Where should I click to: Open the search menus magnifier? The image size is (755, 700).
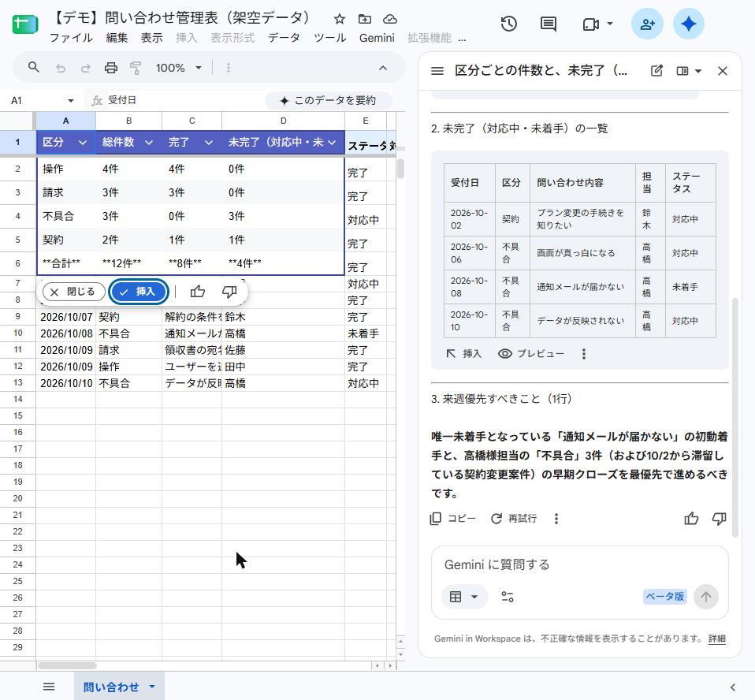(x=33, y=68)
